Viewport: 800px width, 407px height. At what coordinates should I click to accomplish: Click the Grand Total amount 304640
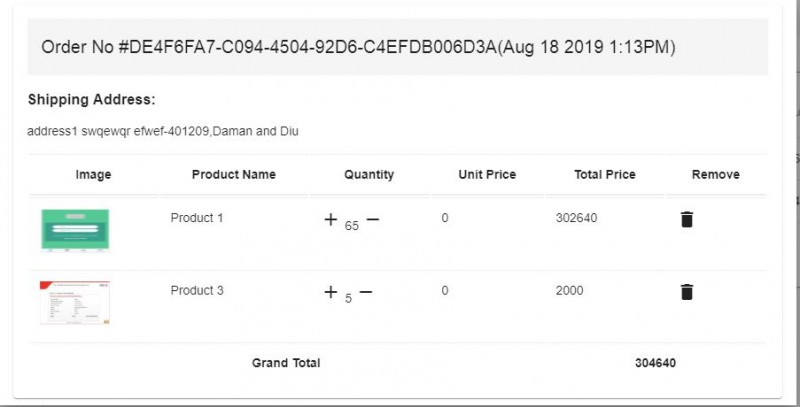[x=656, y=363]
